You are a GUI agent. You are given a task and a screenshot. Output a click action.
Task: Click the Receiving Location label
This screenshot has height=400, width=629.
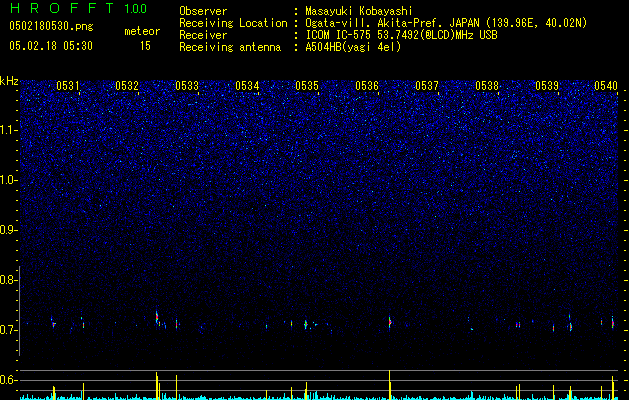pos(233,23)
